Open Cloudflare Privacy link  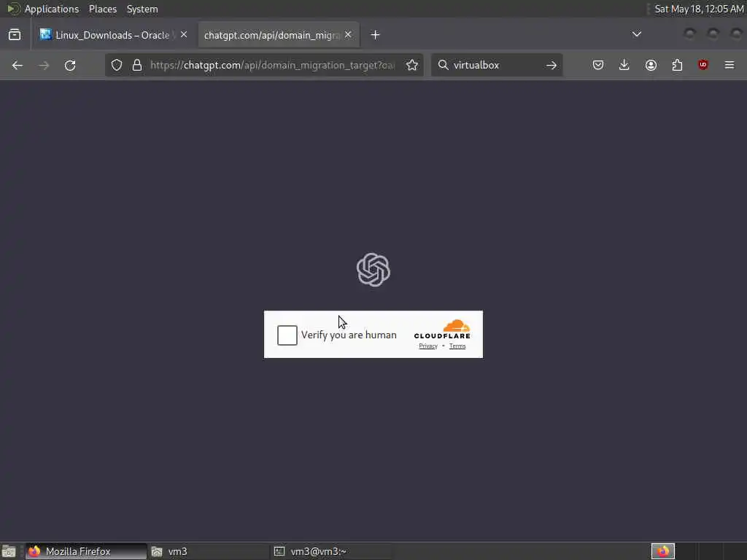[427, 346]
